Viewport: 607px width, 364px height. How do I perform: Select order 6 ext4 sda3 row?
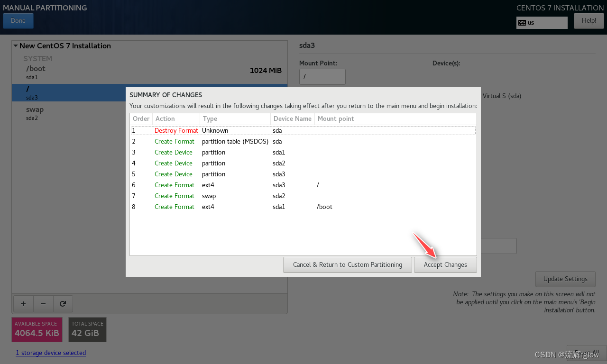pyautogui.click(x=303, y=185)
